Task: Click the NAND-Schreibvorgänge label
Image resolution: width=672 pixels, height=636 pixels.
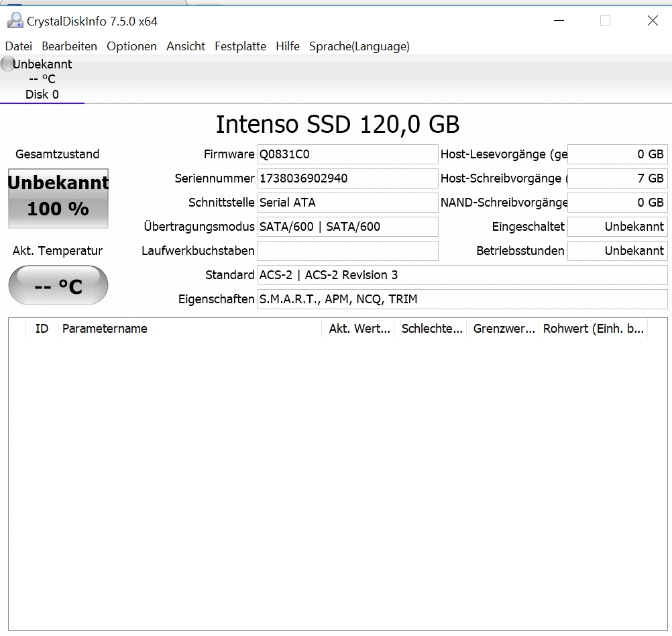Action: pos(504,203)
